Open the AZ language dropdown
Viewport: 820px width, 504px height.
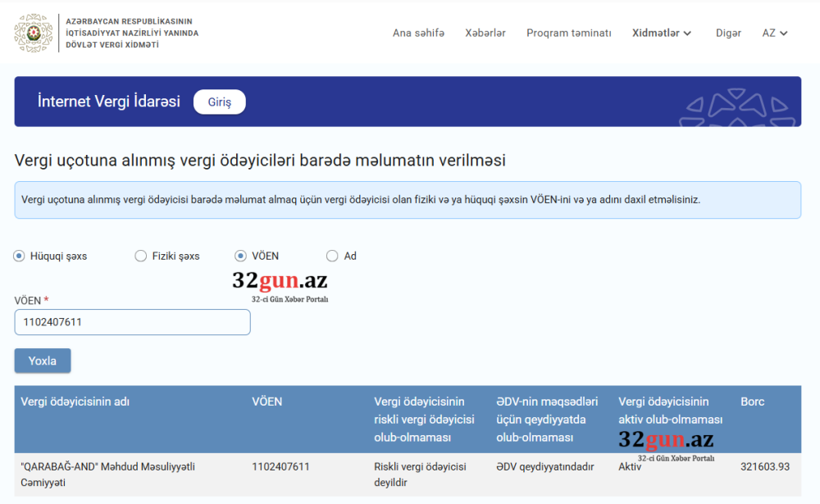[774, 33]
